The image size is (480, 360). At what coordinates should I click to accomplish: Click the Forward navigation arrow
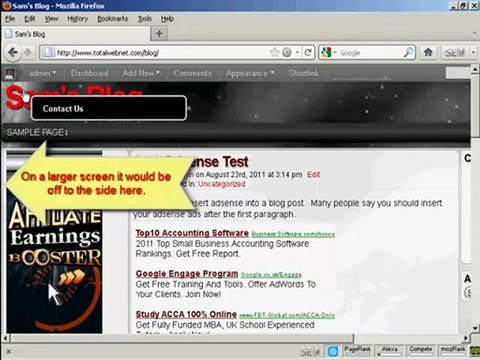28,52
